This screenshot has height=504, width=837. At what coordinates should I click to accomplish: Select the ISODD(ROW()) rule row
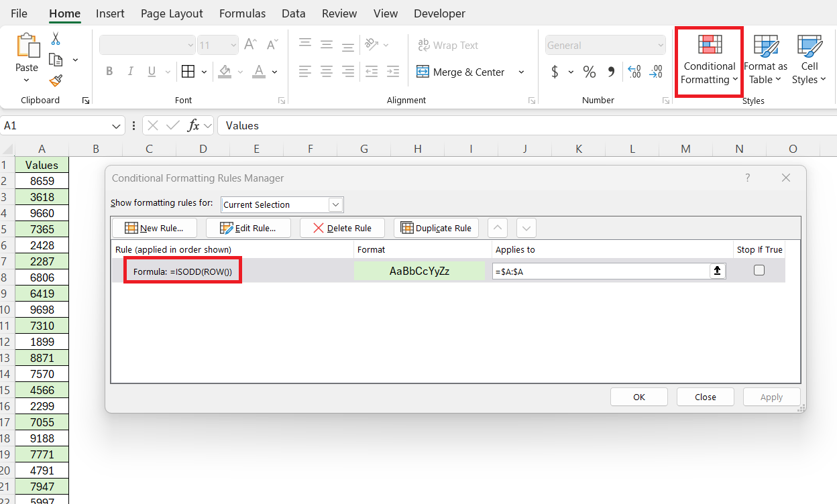(x=448, y=271)
